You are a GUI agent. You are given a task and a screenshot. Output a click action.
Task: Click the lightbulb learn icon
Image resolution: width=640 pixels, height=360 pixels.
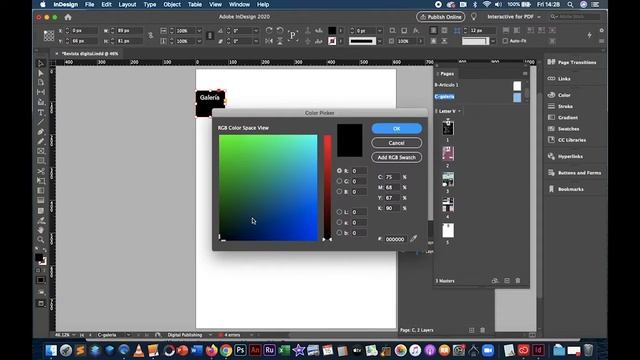[x=473, y=17]
